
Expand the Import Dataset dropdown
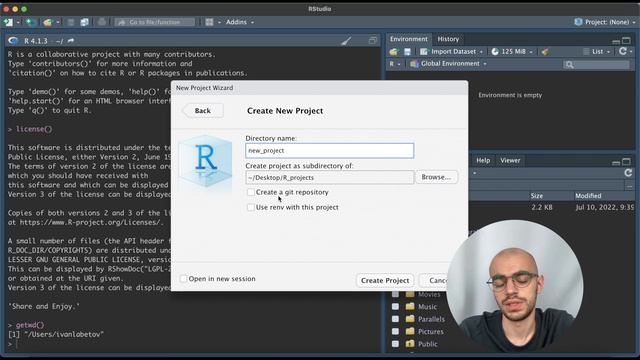451,52
